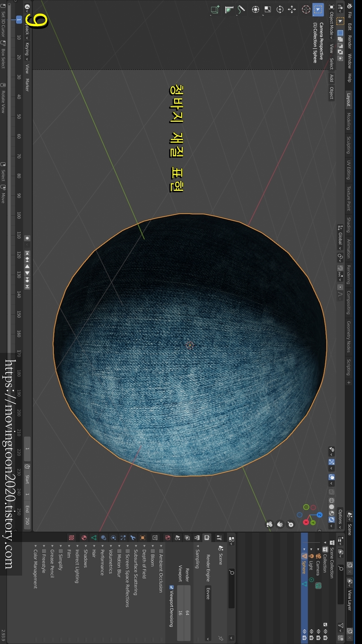
Task: Activate the 3D Cursor tool
Action: pyautogui.click(x=306, y=10)
